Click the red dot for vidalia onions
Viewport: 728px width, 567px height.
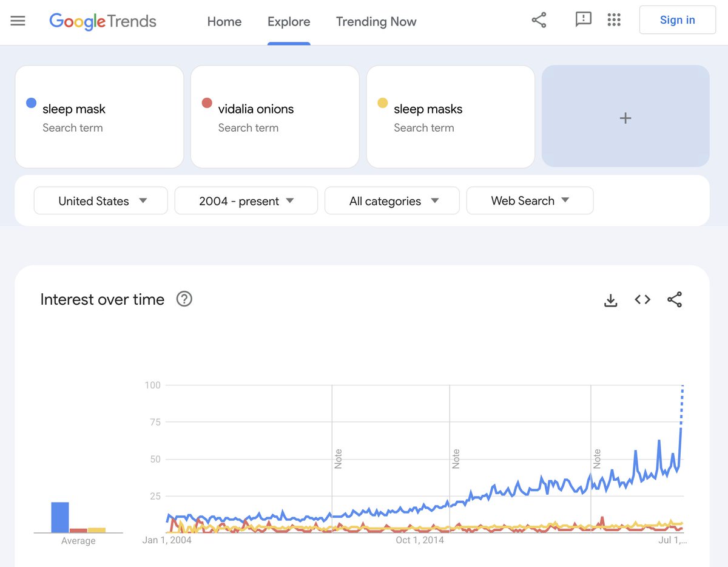(207, 103)
